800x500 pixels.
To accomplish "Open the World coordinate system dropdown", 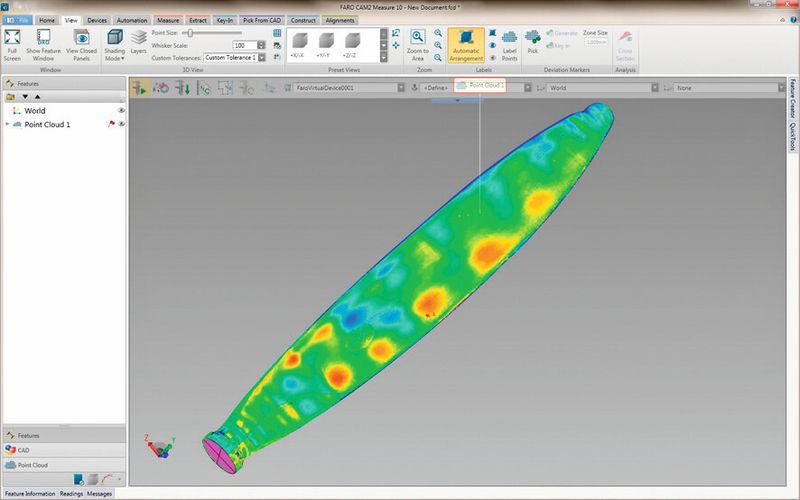I will tap(655, 88).
